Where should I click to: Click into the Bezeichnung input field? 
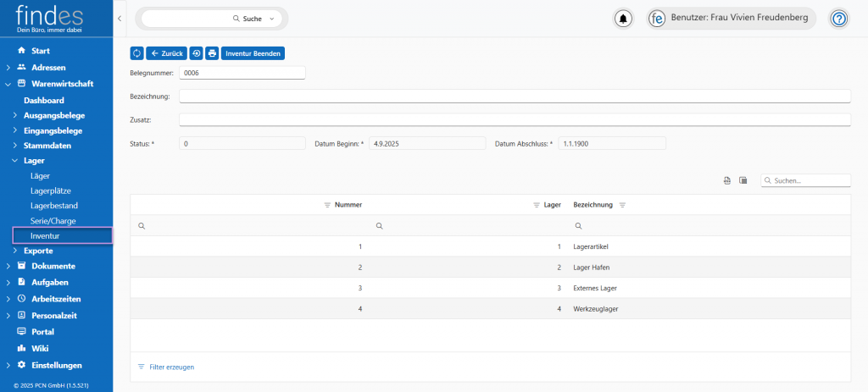pyautogui.click(x=515, y=96)
